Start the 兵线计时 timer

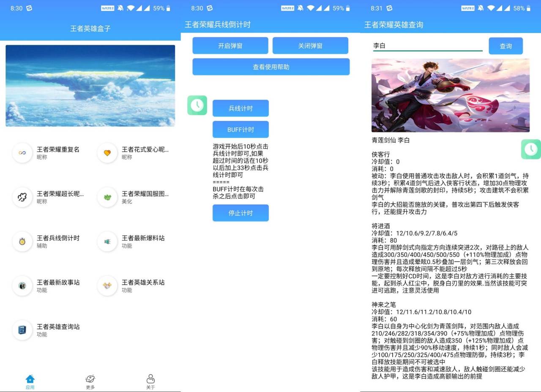point(240,108)
